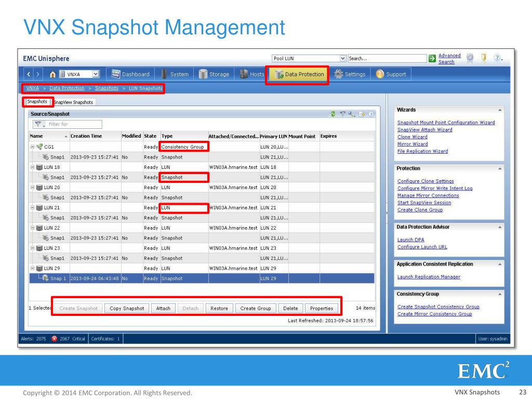Collapse the Data Protection Advisor panel
The height and width of the screenshot is (399, 532).
(x=500, y=228)
